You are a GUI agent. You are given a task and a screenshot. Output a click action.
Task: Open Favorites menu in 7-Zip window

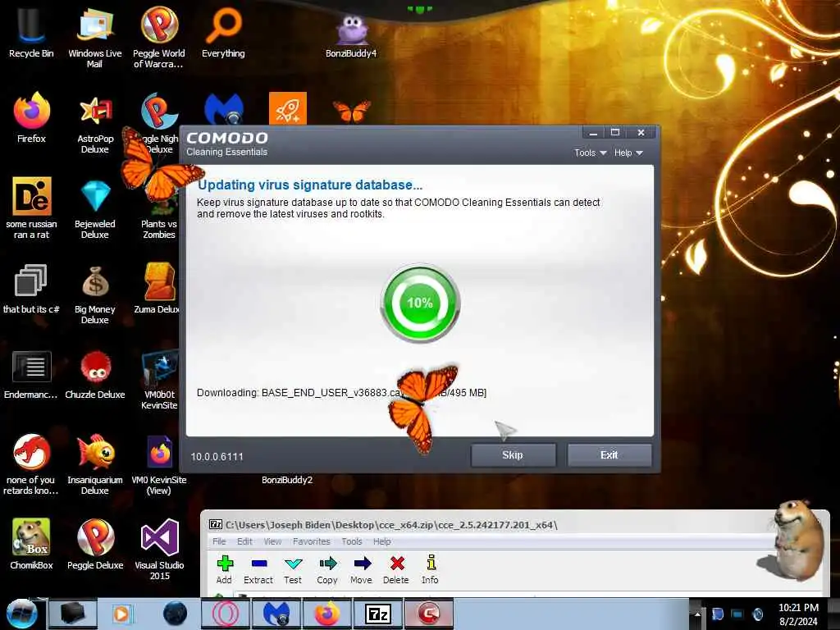coord(311,541)
